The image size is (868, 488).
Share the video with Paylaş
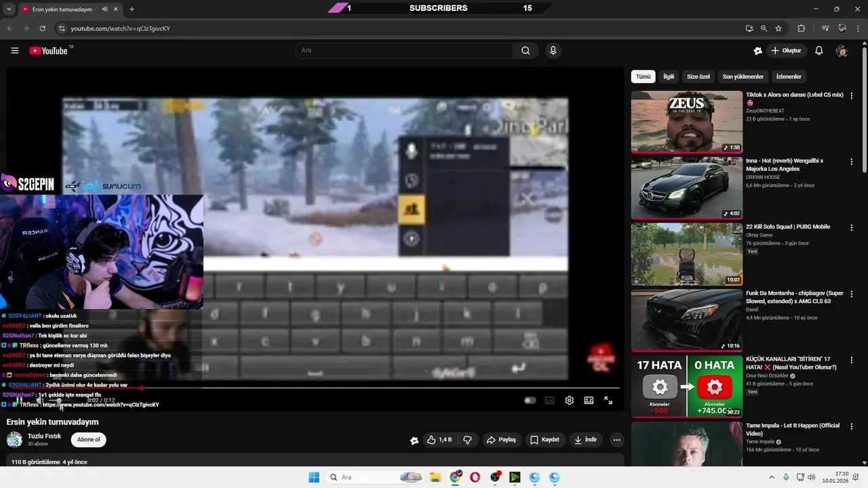pos(501,440)
